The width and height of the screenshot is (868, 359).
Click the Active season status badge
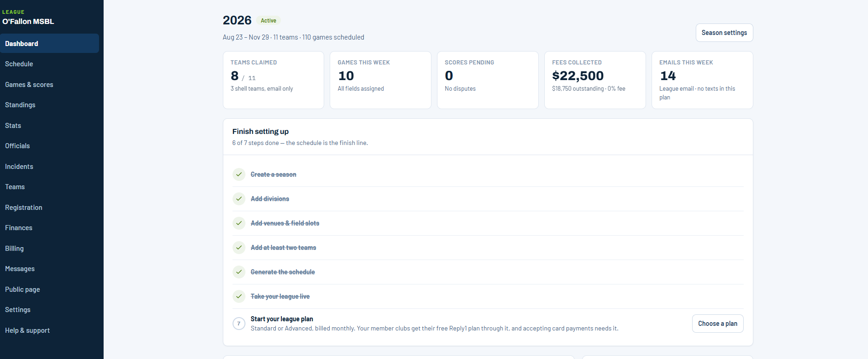pyautogui.click(x=268, y=21)
